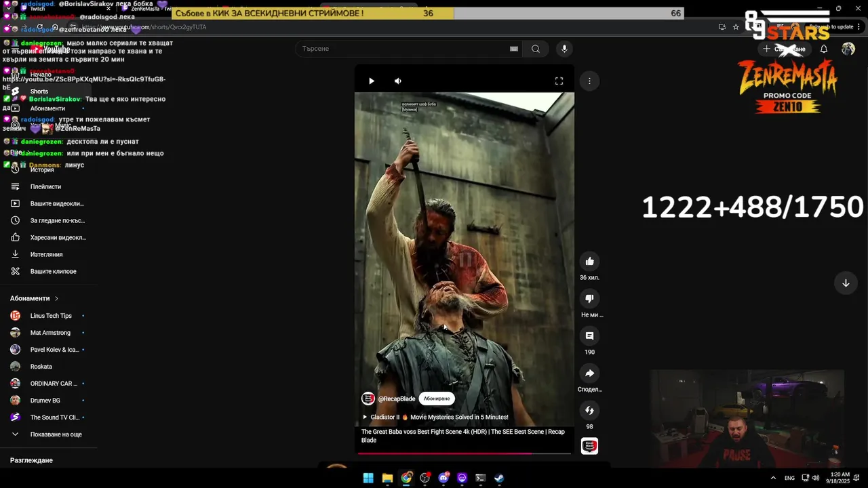Image resolution: width=868 pixels, height=488 pixels.
Task: Open Вашите видеоклипове in the sidebar
Action: pyautogui.click(x=47, y=203)
